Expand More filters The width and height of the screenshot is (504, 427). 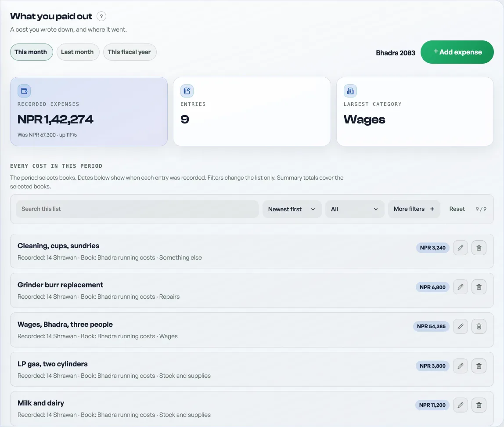pyautogui.click(x=414, y=209)
